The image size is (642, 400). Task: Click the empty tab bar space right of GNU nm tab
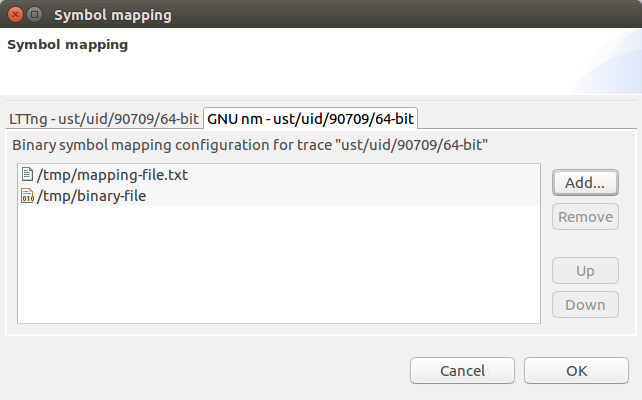(x=530, y=118)
